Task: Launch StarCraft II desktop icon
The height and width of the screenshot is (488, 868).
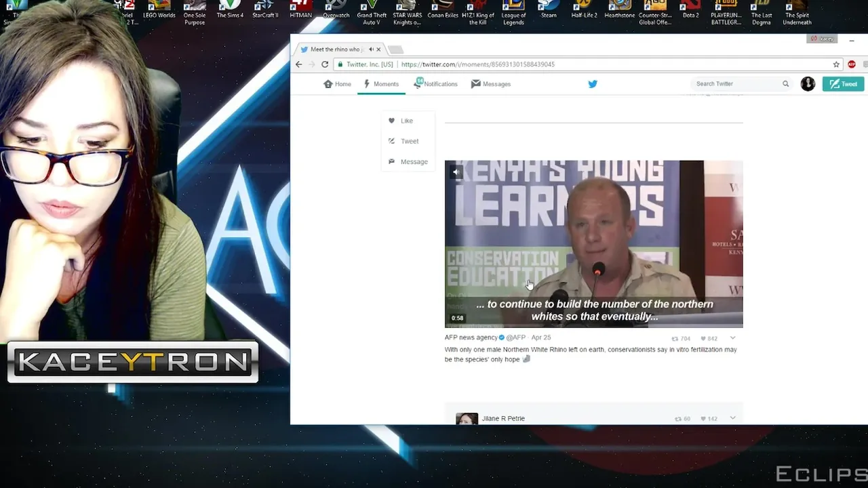Action: click(265, 9)
